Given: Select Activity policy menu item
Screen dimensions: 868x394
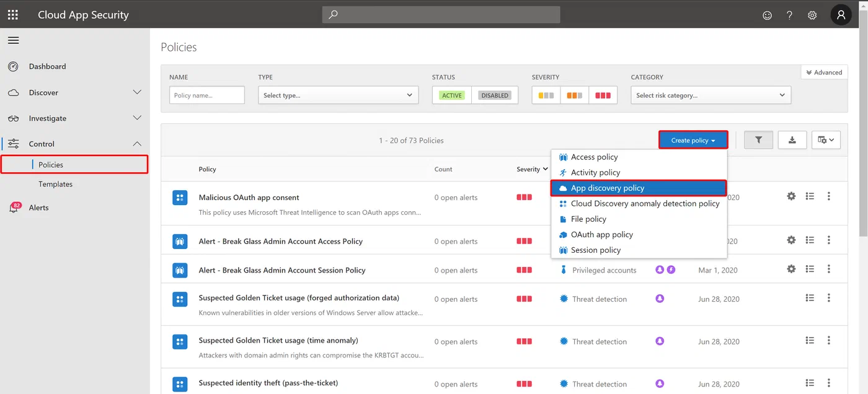Looking at the screenshot, I should click(639, 173).
